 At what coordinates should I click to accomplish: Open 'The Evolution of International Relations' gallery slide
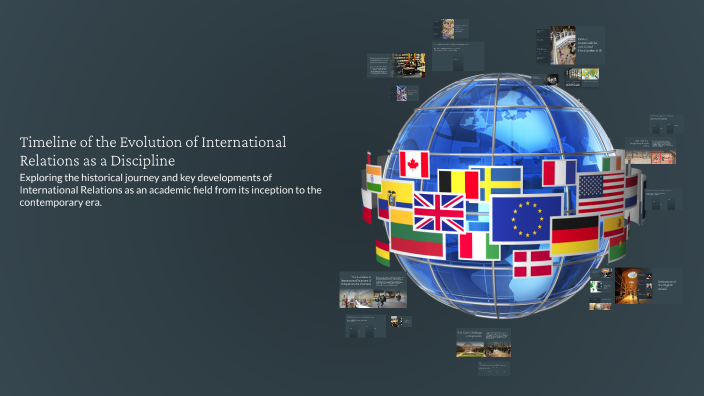pos(373,290)
